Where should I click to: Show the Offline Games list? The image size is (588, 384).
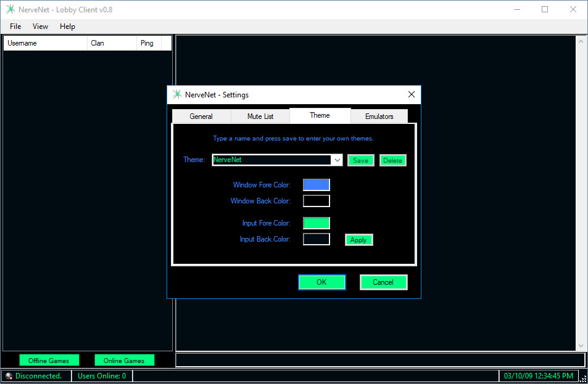click(x=49, y=361)
